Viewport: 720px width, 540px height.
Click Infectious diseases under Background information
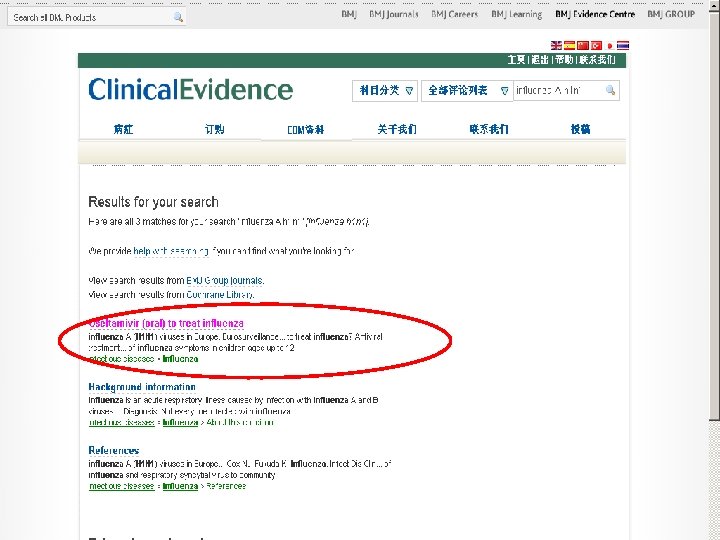click(121, 422)
